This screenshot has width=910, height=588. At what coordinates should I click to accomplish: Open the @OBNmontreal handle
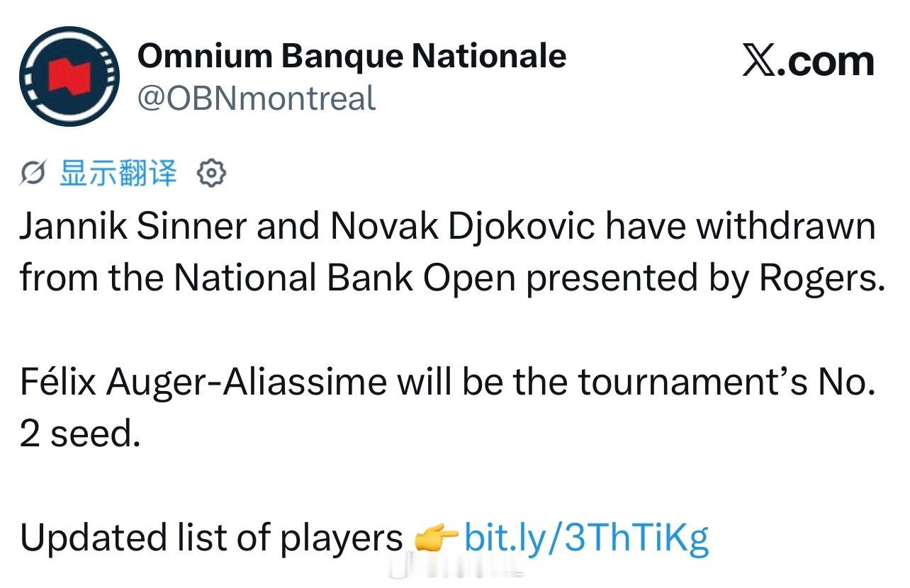(255, 98)
